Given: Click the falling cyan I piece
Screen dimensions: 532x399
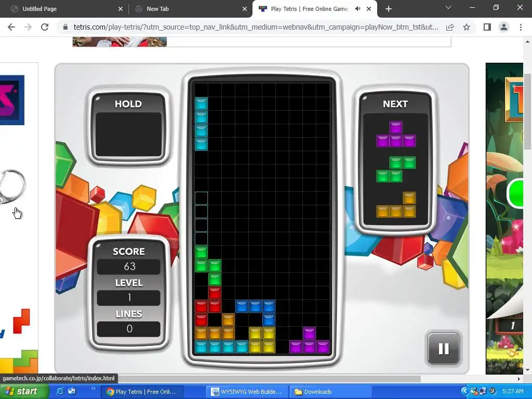Looking at the screenshot, I should tap(201, 124).
